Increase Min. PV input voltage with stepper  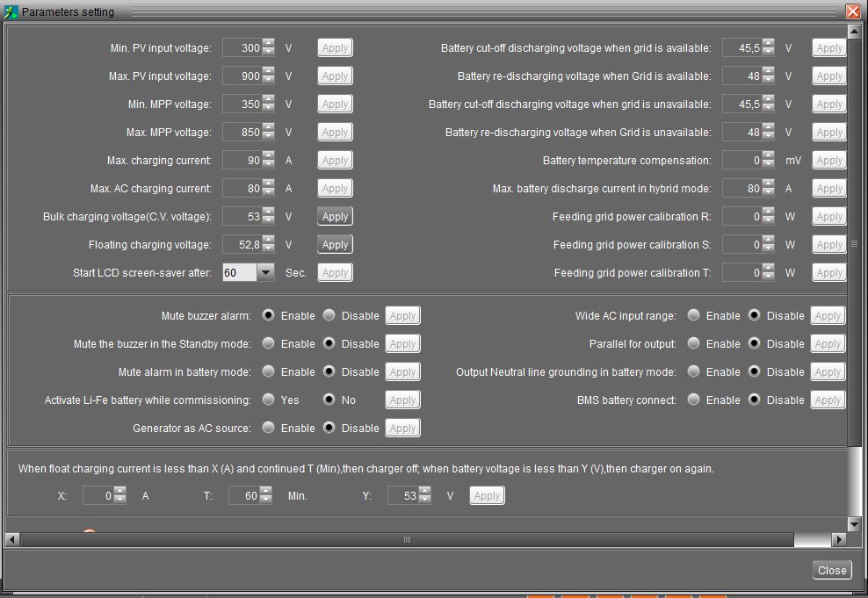click(269, 43)
